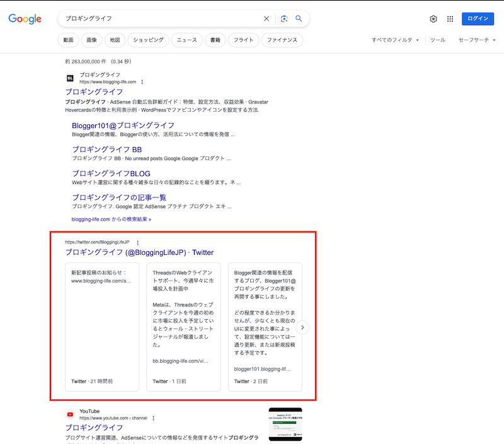Click the YouTube channel icon
The height and width of the screenshot is (444, 504).
tap(70, 414)
